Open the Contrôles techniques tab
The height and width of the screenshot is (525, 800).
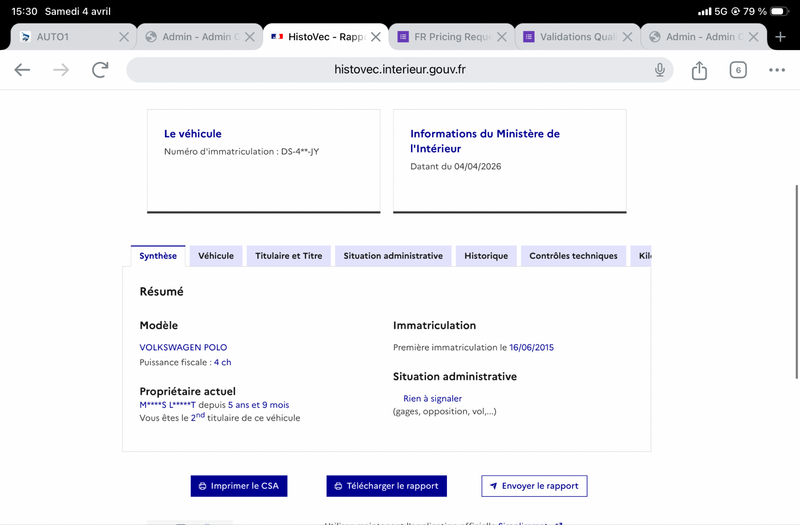pos(573,256)
